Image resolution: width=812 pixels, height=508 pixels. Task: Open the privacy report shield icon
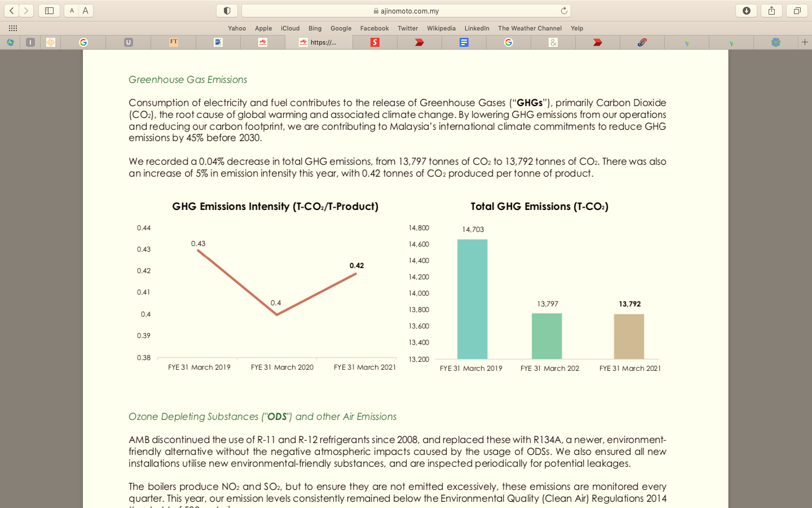[x=227, y=11]
